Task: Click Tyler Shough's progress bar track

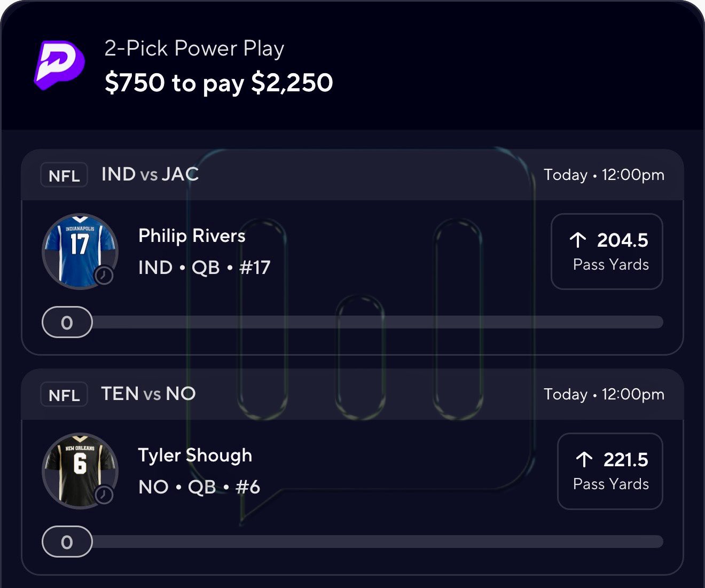Action: pos(374,542)
